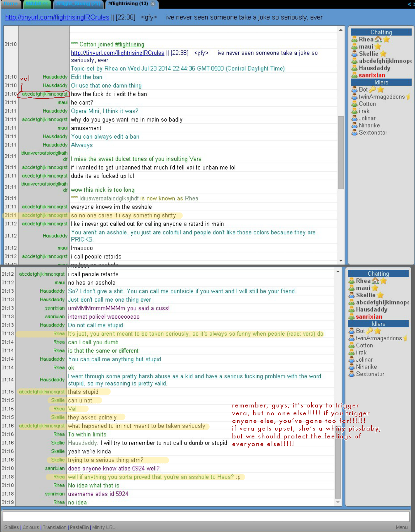This screenshot has height=532, width=415.
Task: Click the Idlers header in the upper user list
Action: tap(381, 82)
